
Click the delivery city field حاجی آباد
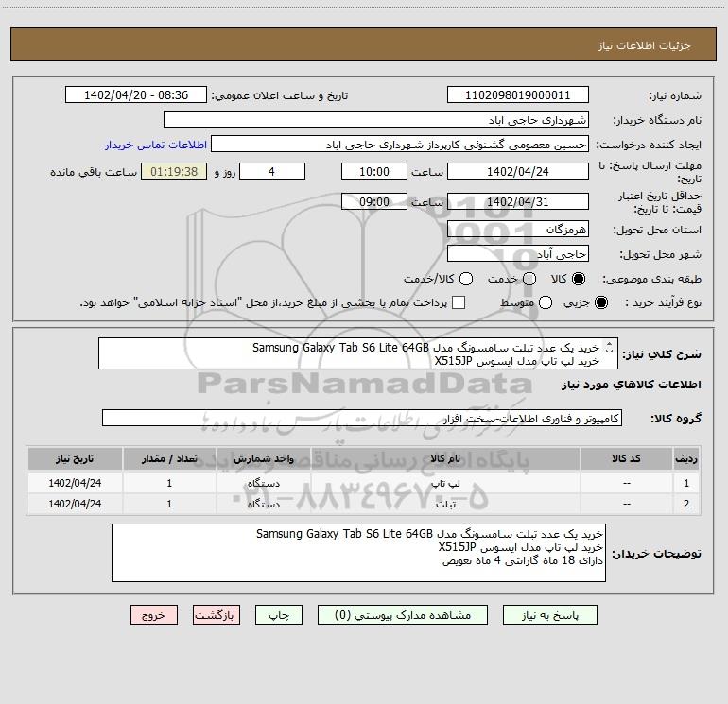tap(518, 253)
